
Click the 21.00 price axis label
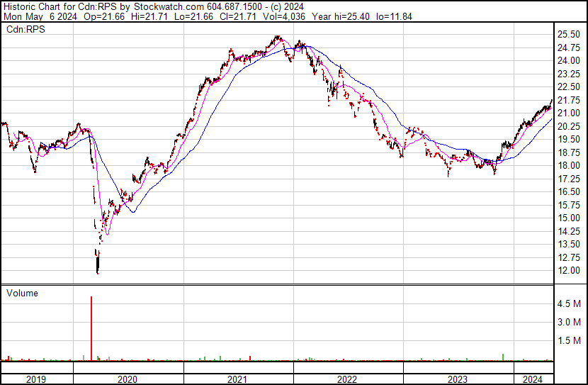(x=569, y=113)
